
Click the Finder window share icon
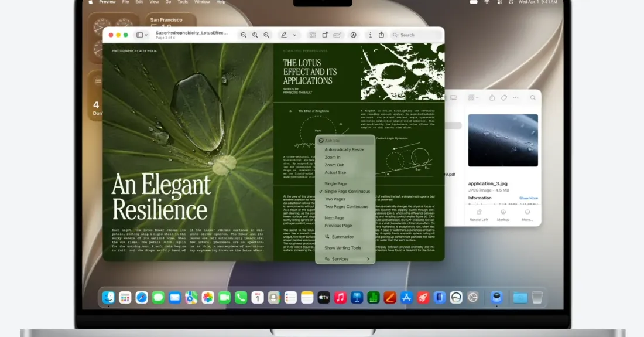coord(492,97)
